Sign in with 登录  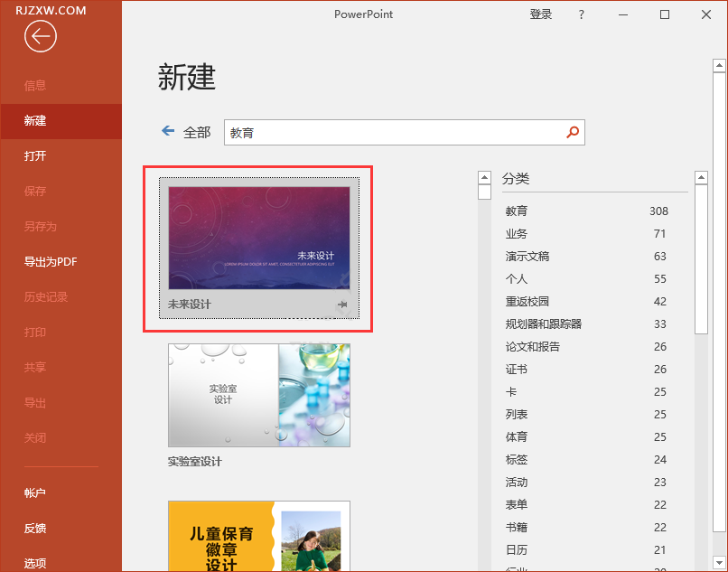pos(541,14)
